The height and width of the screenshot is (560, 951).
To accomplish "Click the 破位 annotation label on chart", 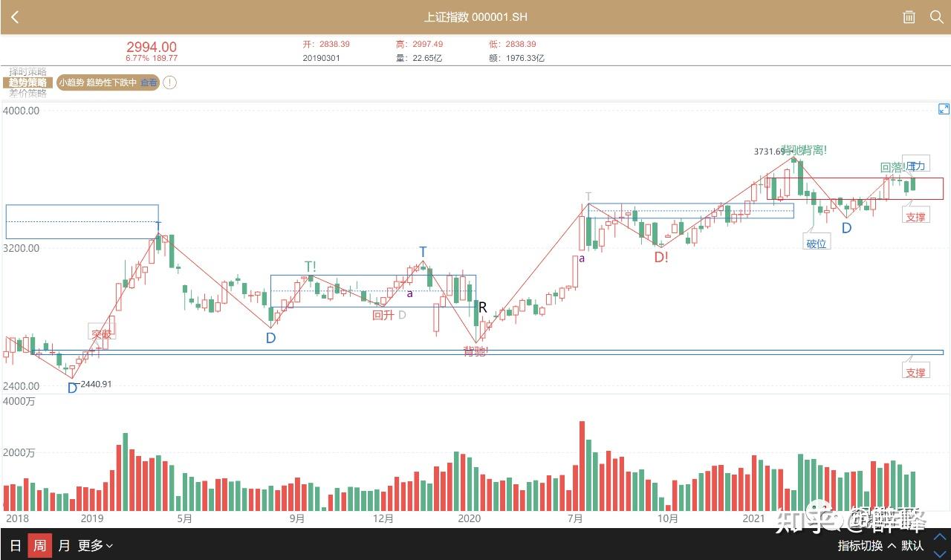I will pyautogui.click(x=817, y=243).
